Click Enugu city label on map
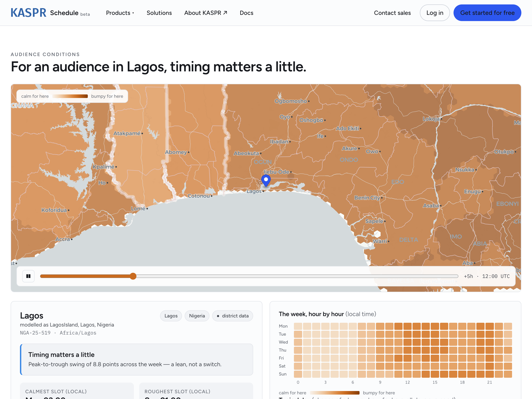Viewport: 532px width, 399px height. pyautogui.click(x=472, y=192)
